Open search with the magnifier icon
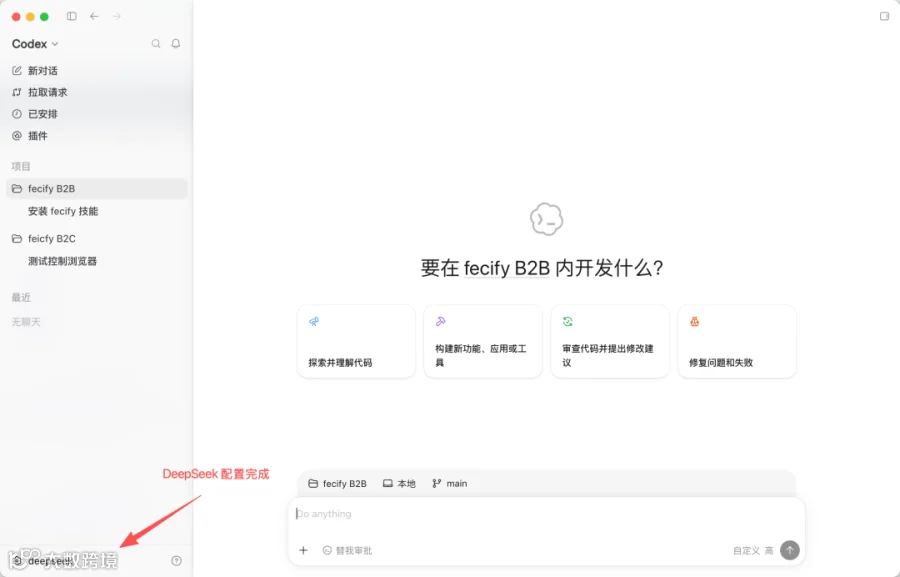The image size is (900, 577). [156, 44]
